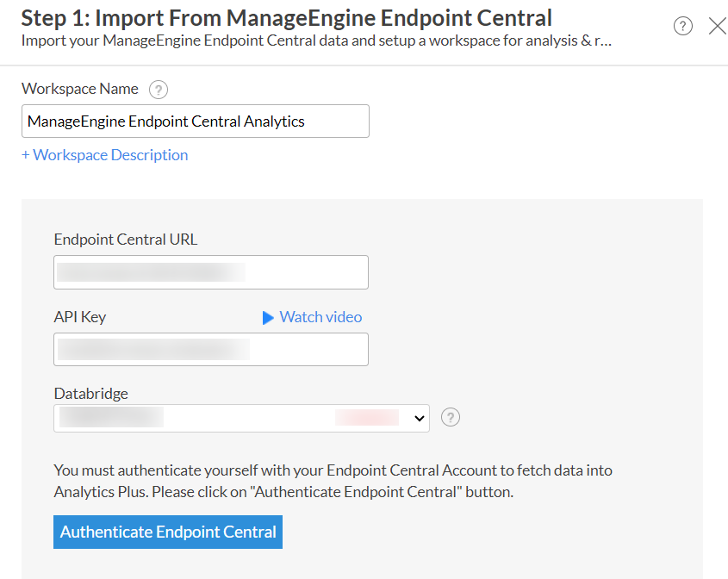Click inside the API Key field
728x579 pixels.
pos(211,349)
